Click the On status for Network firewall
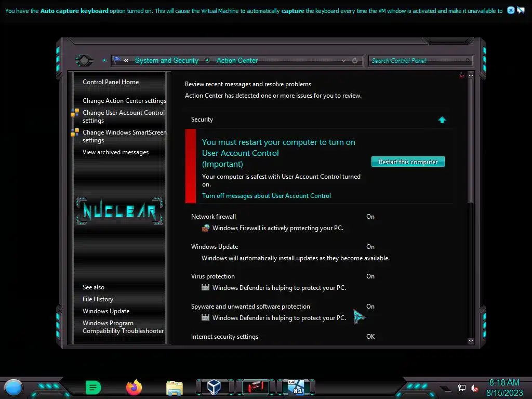Screen dimensions: 532x399 (370, 217)
